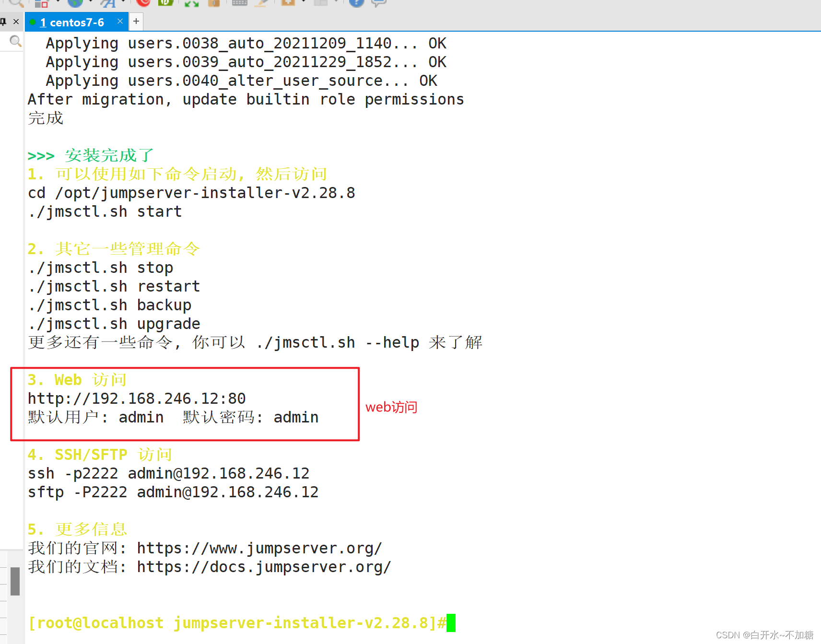
Task: Click the keyboard toolbar icon
Action: (239, 3)
